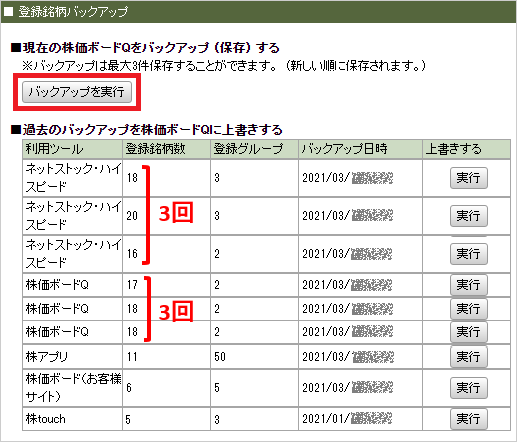
Task: Select the 株touch tool name cell
Action: pos(72,419)
